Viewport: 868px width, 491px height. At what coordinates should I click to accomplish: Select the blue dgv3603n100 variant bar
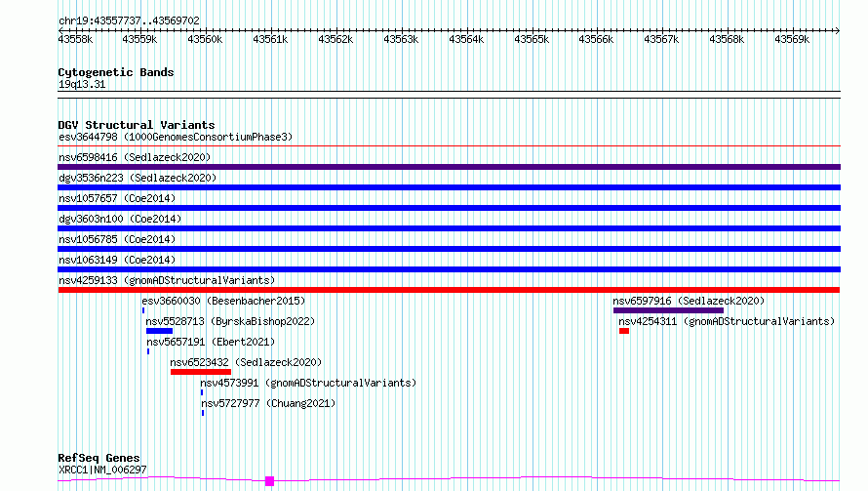tap(449, 228)
